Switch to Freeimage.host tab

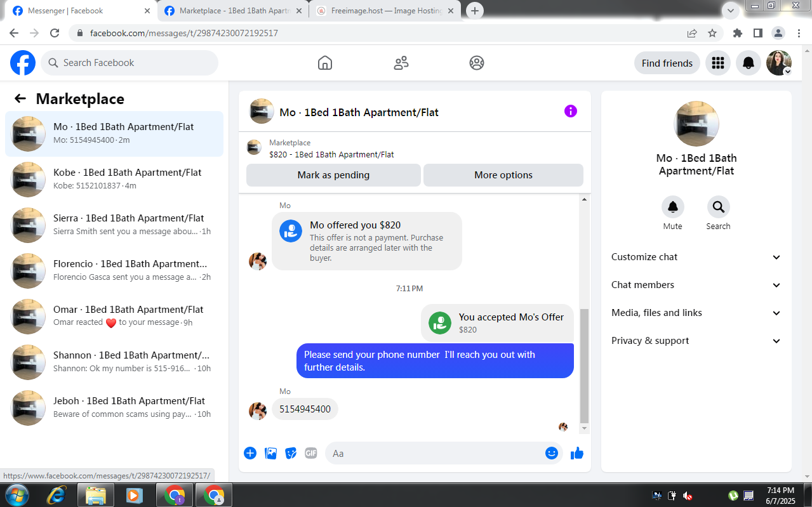click(x=385, y=11)
